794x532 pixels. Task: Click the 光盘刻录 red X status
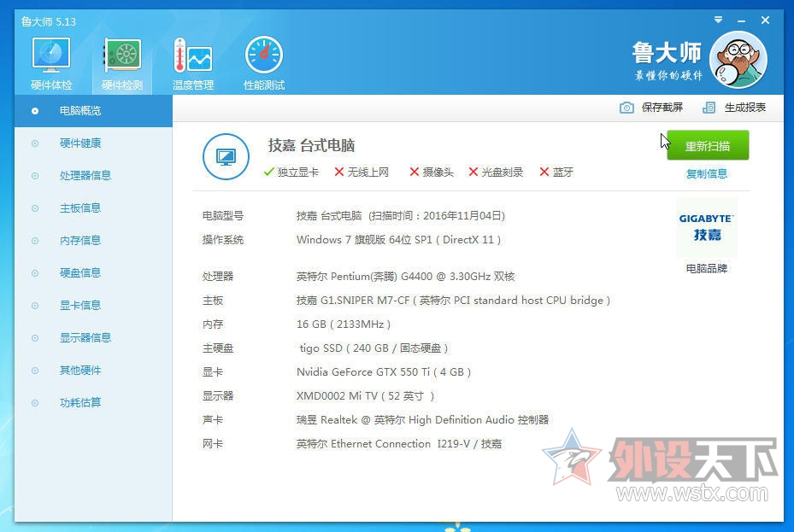496,172
